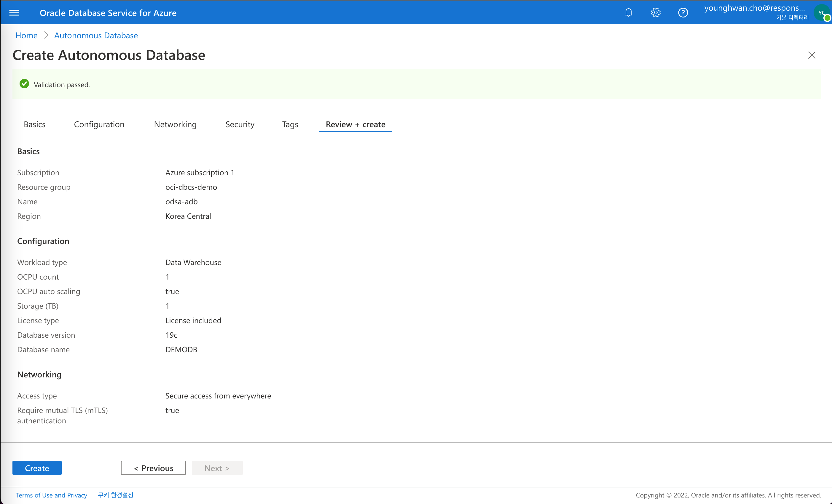
Task: Click the OCPU count value '1'
Action: 167,277
